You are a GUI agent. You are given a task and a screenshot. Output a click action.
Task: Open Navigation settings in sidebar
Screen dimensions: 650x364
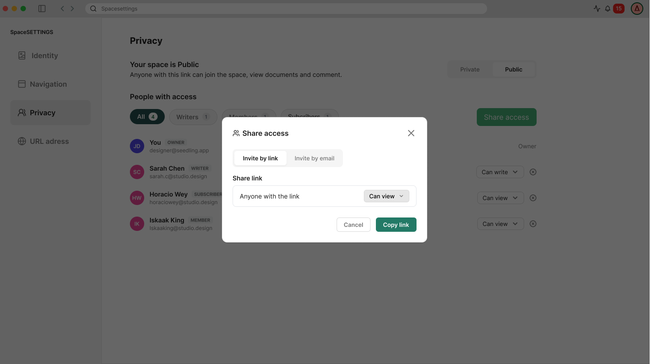(50, 84)
